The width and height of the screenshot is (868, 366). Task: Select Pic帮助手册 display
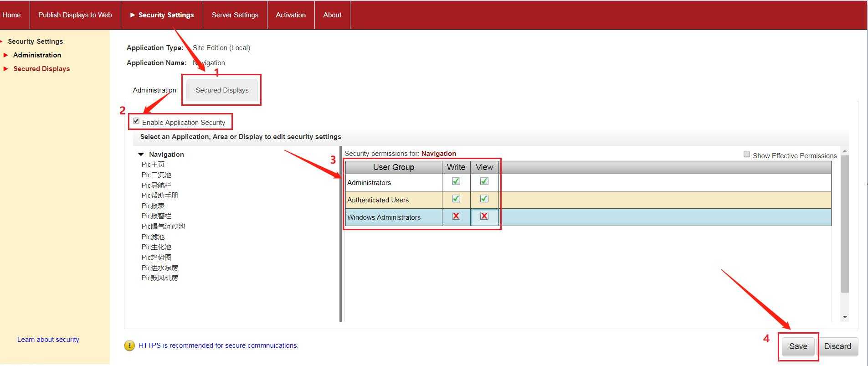click(160, 196)
